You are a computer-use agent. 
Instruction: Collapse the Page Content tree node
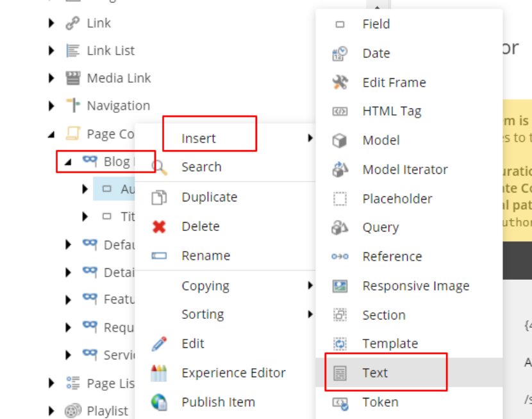(x=51, y=135)
